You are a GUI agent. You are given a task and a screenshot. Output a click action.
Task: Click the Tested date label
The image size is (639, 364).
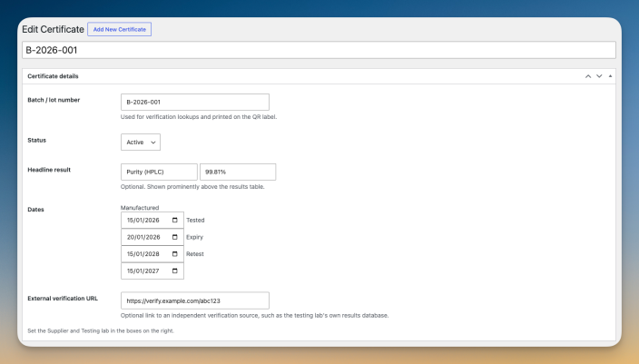195,220
